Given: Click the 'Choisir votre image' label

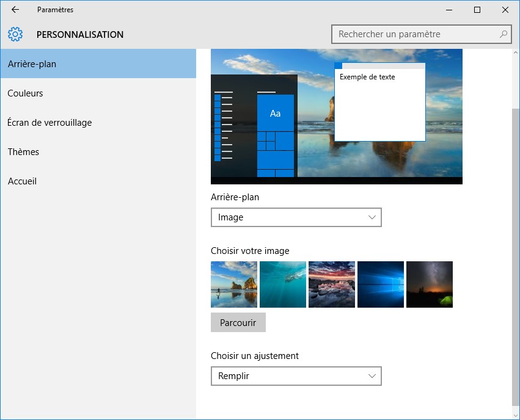Looking at the screenshot, I should click(x=250, y=251).
